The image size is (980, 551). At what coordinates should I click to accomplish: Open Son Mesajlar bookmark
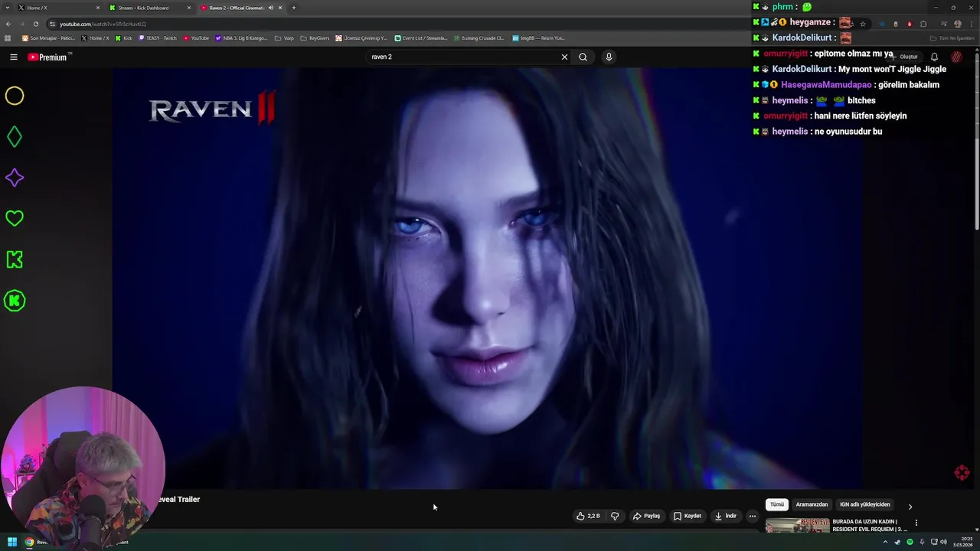point(48,37)
